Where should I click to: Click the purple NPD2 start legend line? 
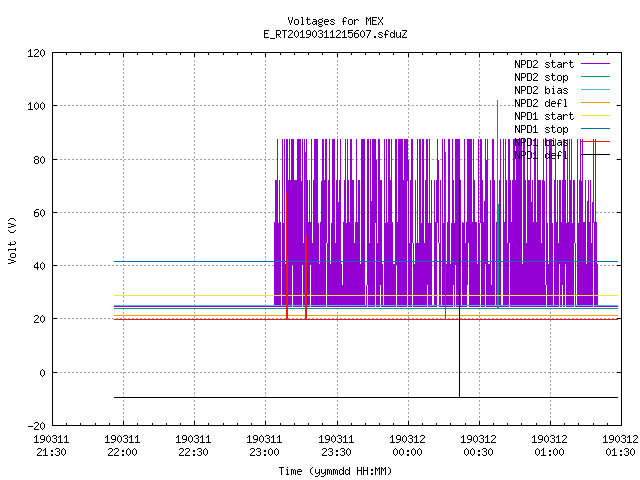point(595,64)
